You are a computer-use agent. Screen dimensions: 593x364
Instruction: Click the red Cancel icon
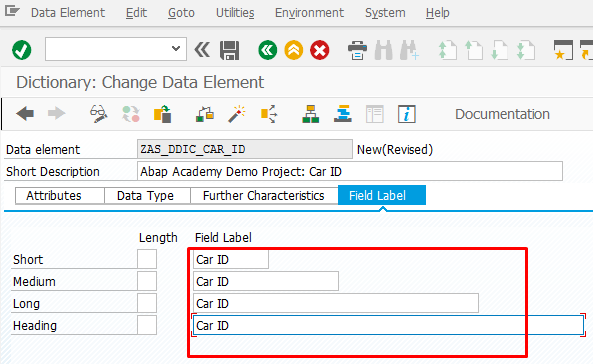(320, 50)
